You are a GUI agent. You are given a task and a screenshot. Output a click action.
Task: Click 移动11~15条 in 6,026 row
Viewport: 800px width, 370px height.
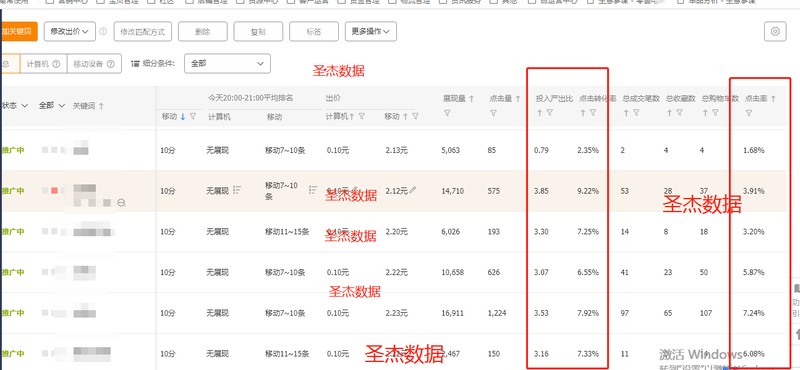coord(287,232)
